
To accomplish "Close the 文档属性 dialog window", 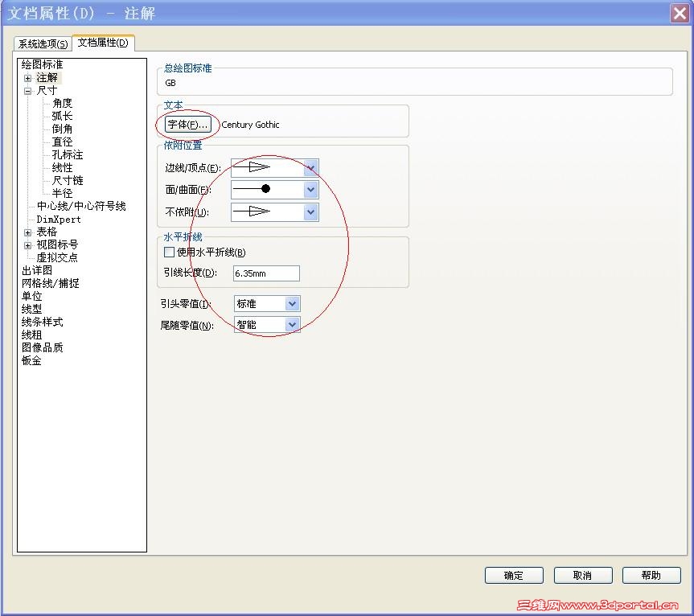I will pyautogui.click(x=680, y=13).
